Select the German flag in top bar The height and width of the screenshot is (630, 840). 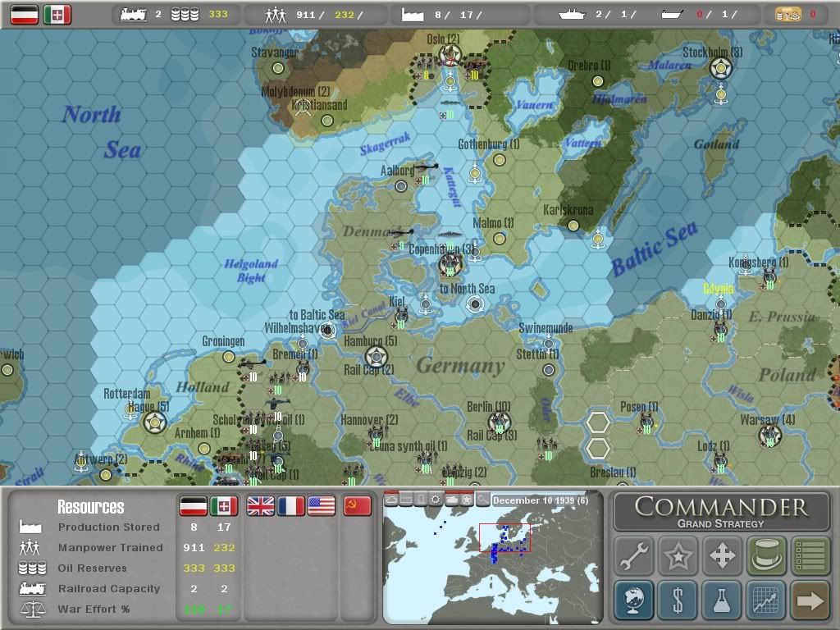25,15
